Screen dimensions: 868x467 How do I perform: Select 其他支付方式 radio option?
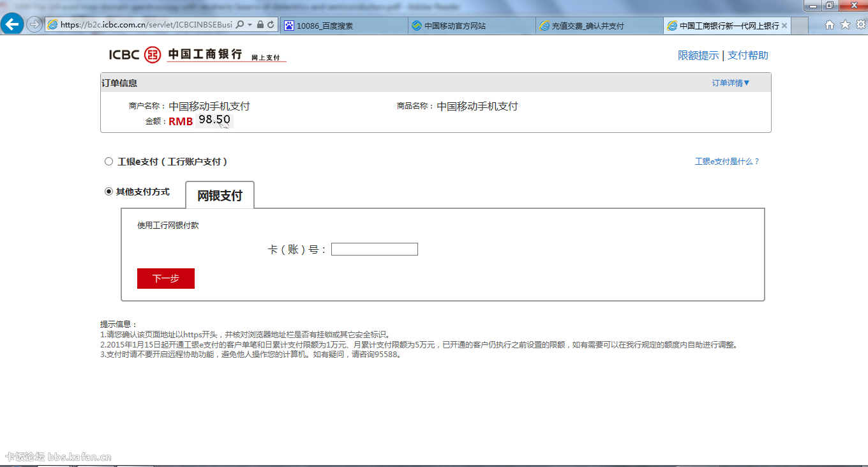[108, 191]
